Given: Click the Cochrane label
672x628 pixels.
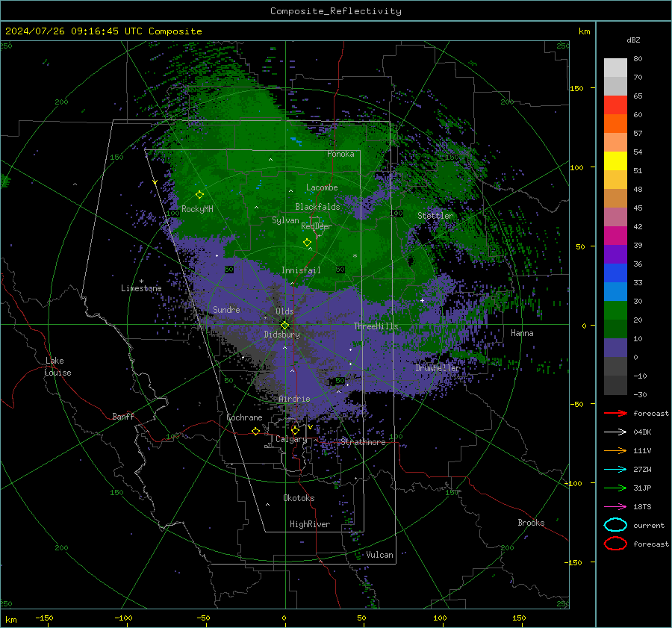Looking at the screenshot, I should [x=244, y=417].
